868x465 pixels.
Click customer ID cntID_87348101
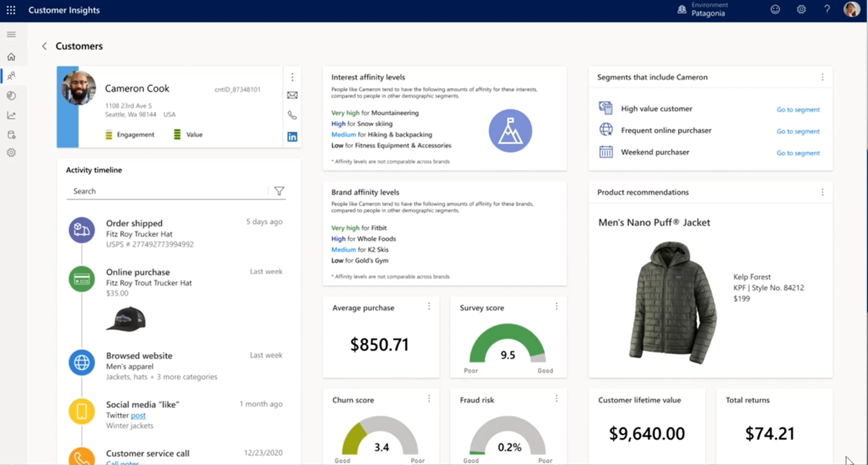pos(238,89)
